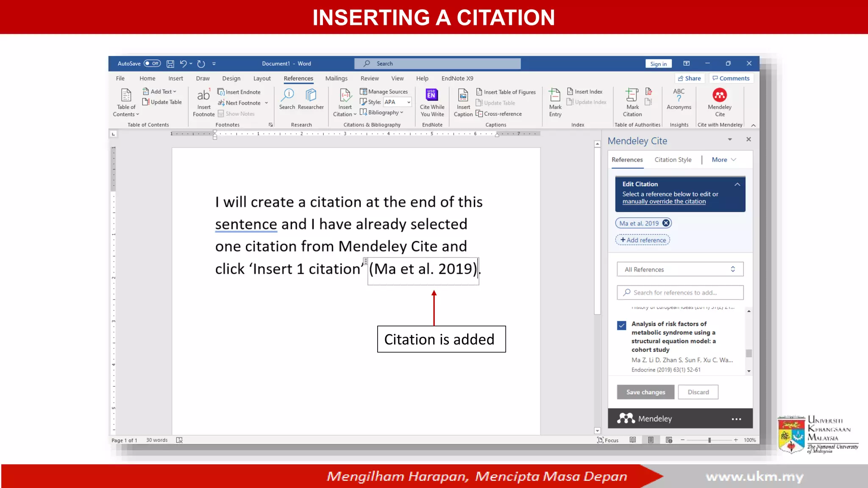Open the Footnotes dialog launcher
Screen dimensions: 868x488
click(270, 125)
